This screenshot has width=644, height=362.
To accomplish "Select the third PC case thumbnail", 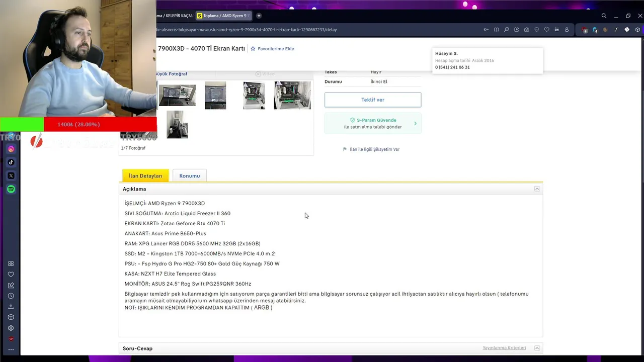I will 254,96.
